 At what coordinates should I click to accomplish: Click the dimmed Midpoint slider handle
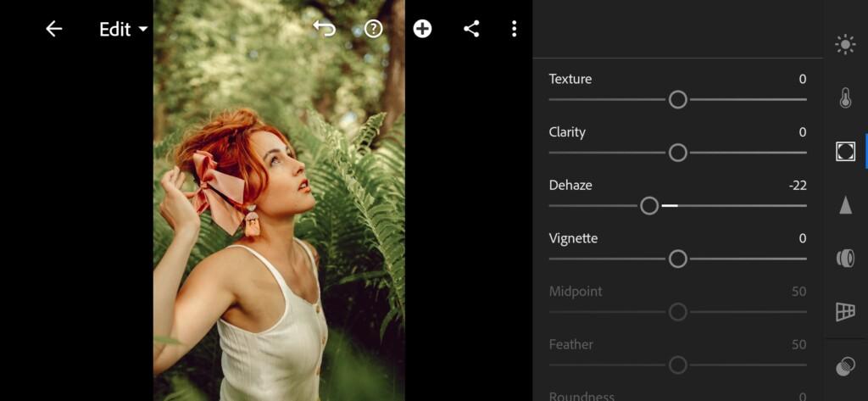677,312
